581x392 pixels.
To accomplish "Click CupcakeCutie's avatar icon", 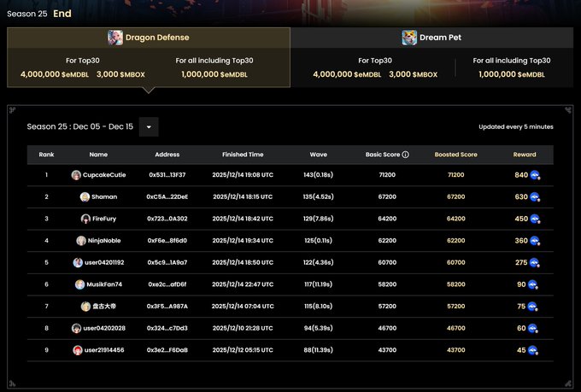I will click(77, 175).
